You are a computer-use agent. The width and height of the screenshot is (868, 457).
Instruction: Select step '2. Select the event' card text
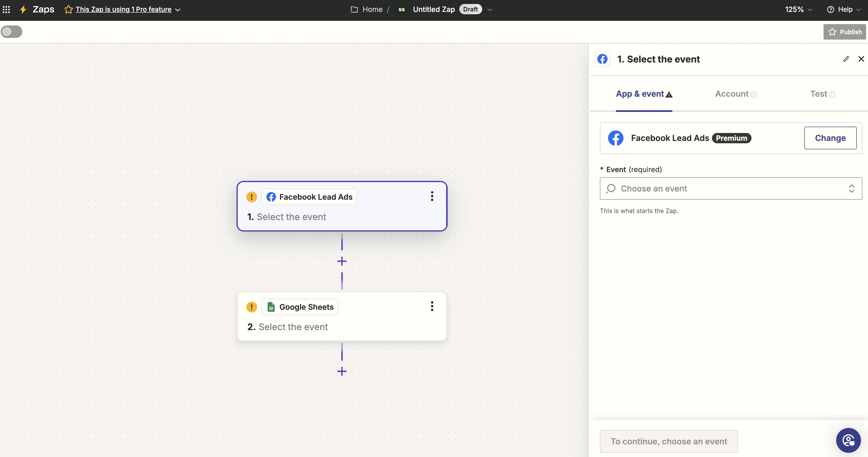[x=288, y=327]
